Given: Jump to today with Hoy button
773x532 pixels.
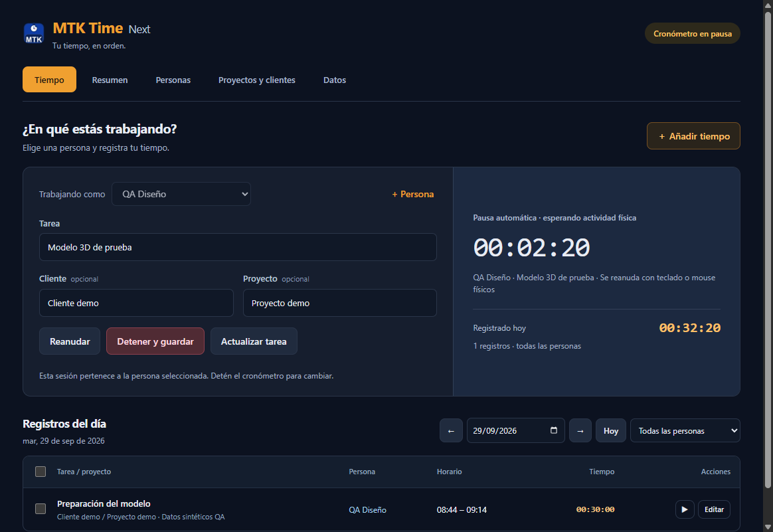Looking at the screenshot, I should tap(611, 430).
